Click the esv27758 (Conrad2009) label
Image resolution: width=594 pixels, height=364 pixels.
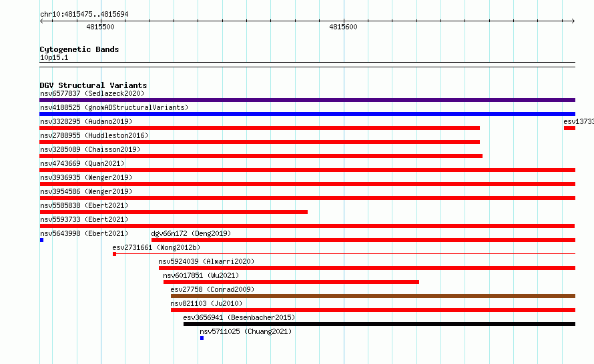tap(212, 289)
